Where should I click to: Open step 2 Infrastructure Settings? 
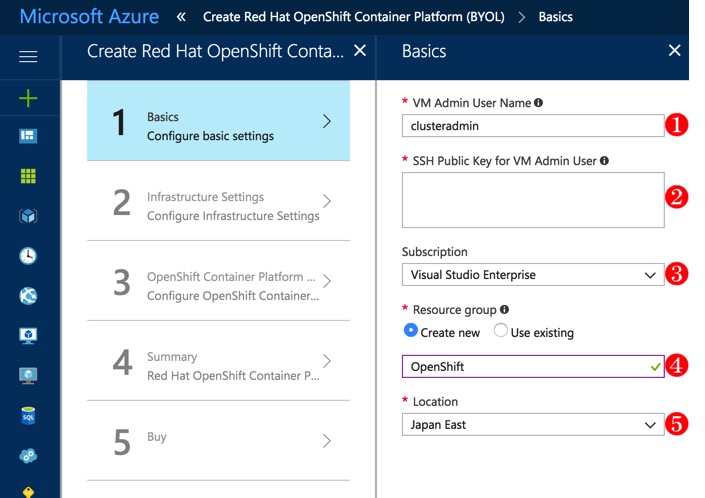click(x=218, y=205)
